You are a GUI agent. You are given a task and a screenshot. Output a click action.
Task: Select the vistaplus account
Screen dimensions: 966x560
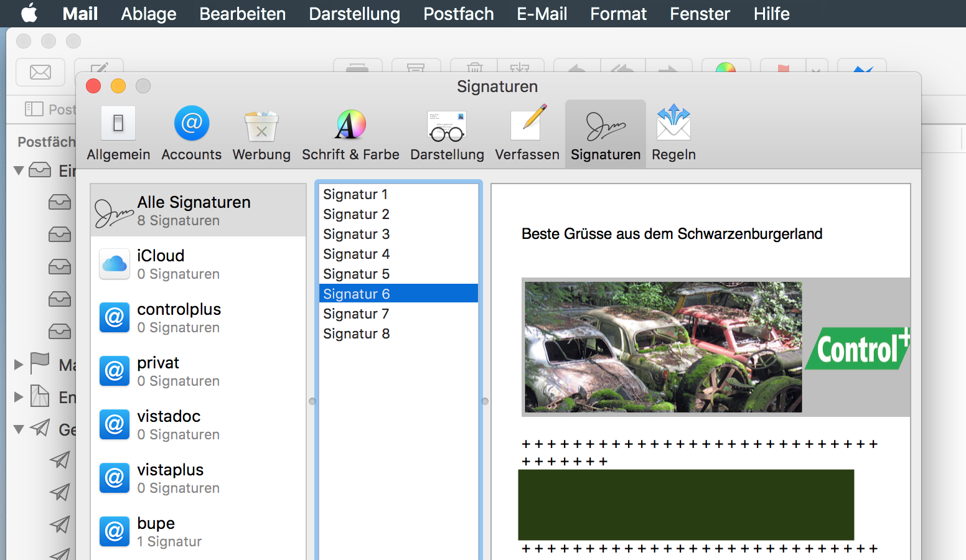point(199,478)
